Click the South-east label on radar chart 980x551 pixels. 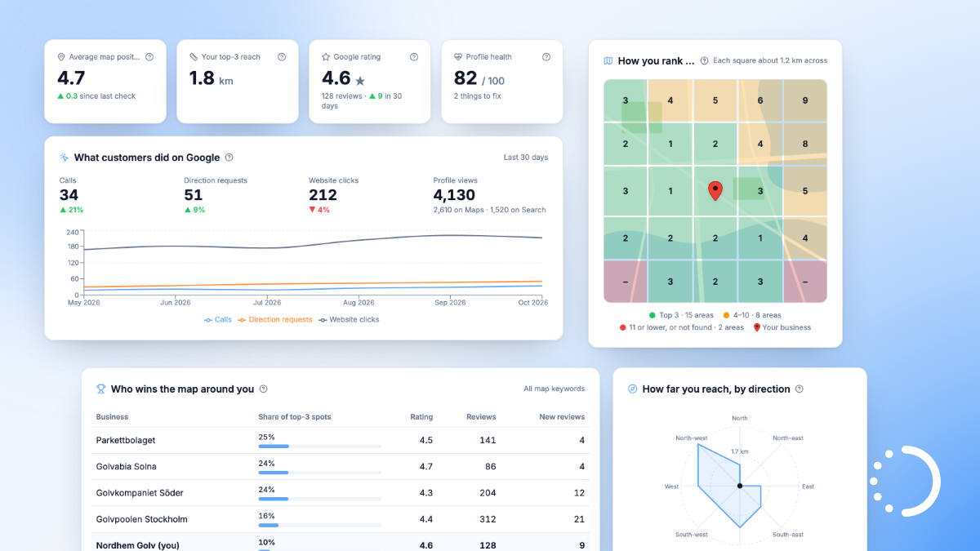pos(788,535)
